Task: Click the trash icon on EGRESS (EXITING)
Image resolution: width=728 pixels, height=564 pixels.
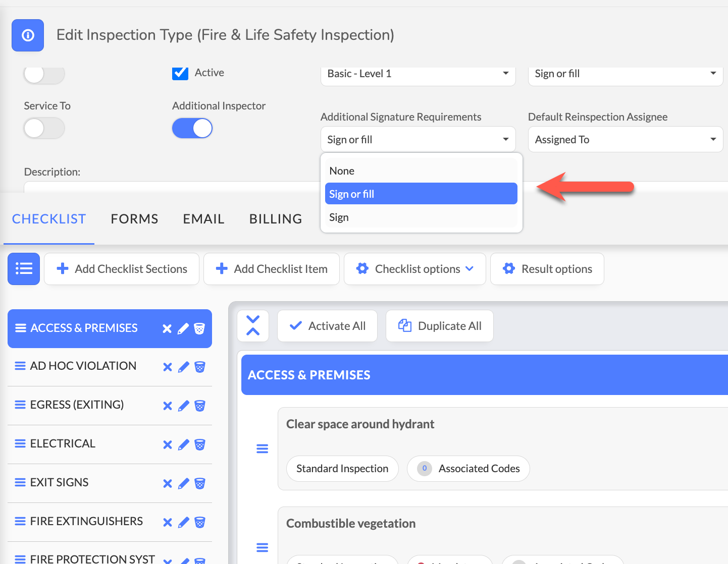Action: tap(200, 406)
